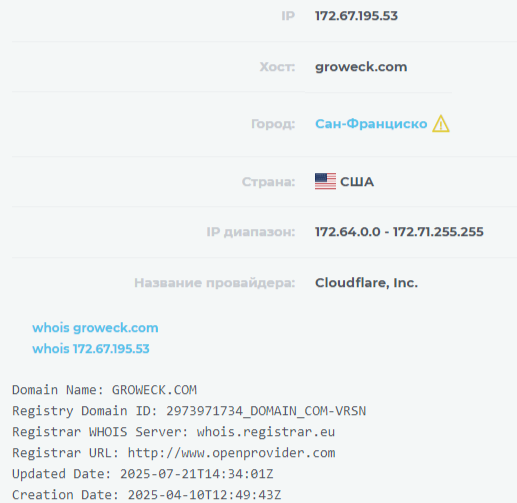The height and width of the screenshot is (503, 517).
Task: Click the http://www.openprovider.com URL text
Action: [231, 453]
